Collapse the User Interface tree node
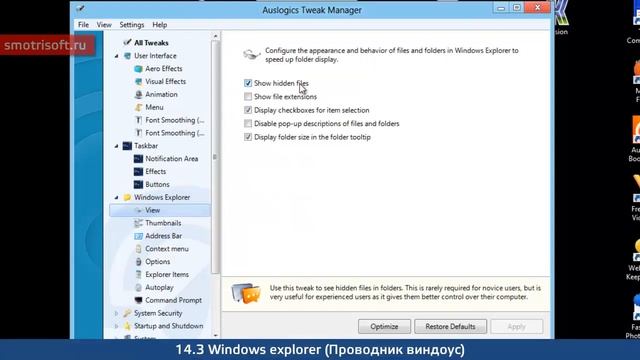 117,56
